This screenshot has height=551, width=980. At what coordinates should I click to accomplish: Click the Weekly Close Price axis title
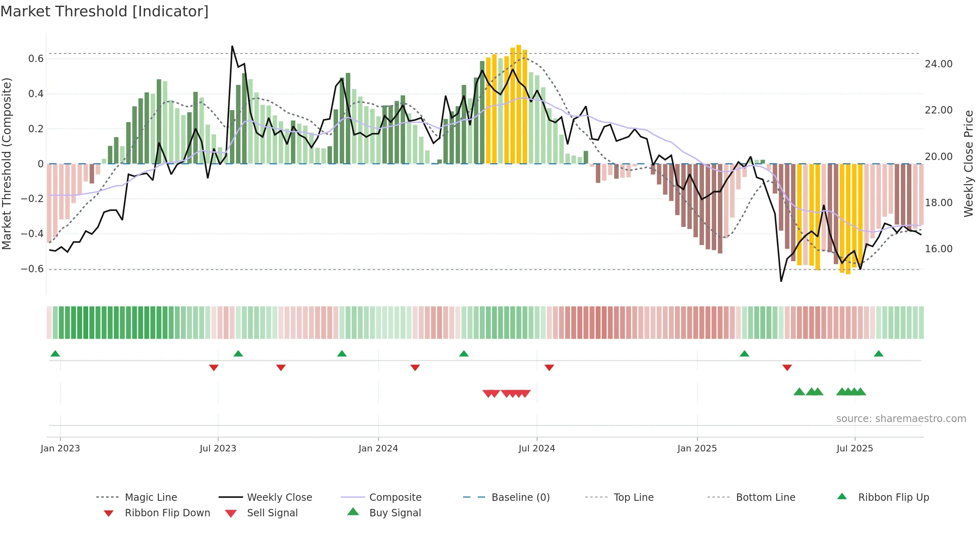[969, 163]
